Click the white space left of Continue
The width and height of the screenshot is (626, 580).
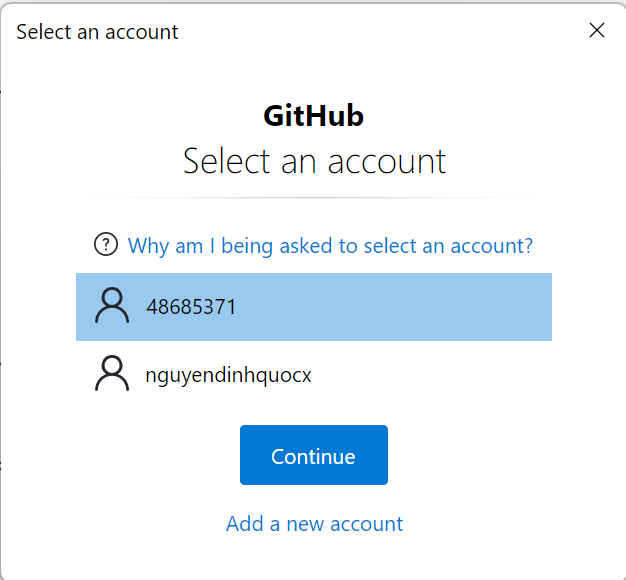pos(150,455)
